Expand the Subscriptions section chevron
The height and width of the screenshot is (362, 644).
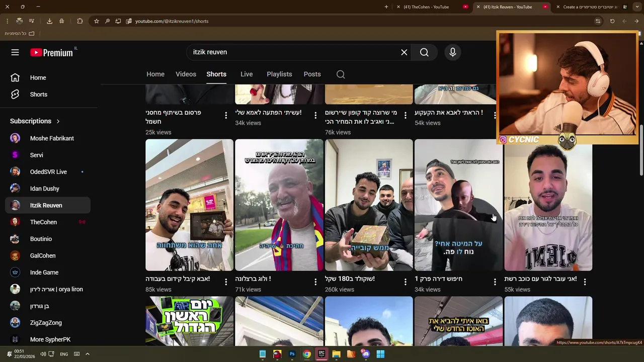(58, 121)
